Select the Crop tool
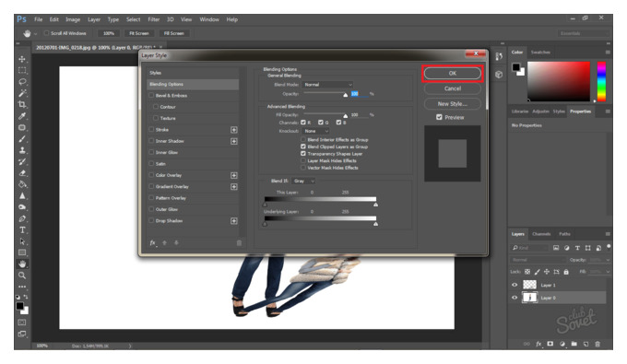This screenshot has height=364, width=627. (x=22, y=104)
